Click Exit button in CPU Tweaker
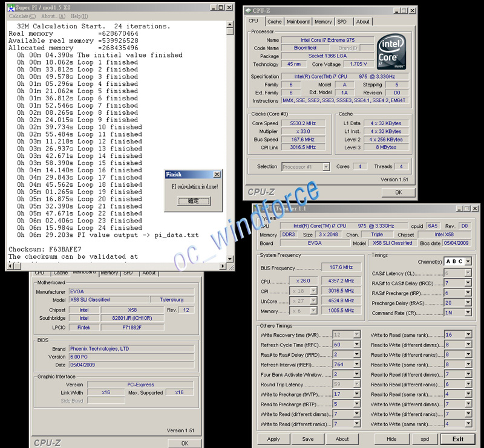 pyautogui.click(x=458, y=439)
